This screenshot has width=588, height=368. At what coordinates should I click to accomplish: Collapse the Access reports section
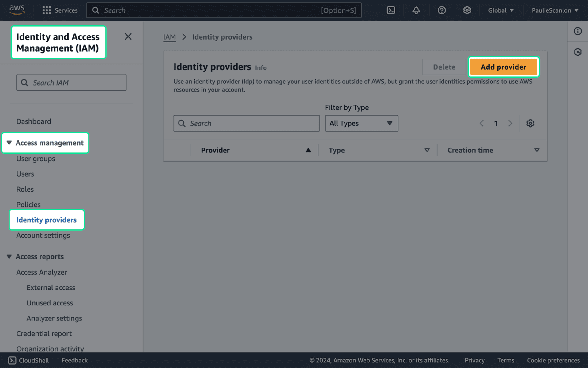point(9,256)
